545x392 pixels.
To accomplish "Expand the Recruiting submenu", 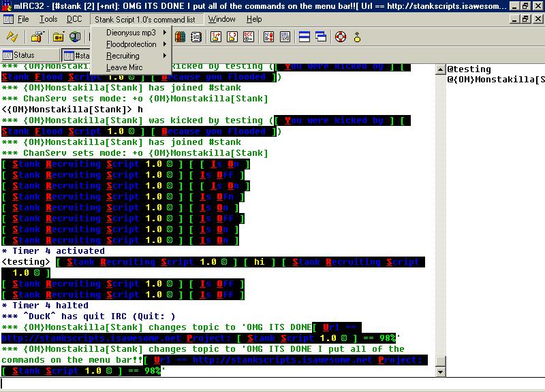I will 131,56.
